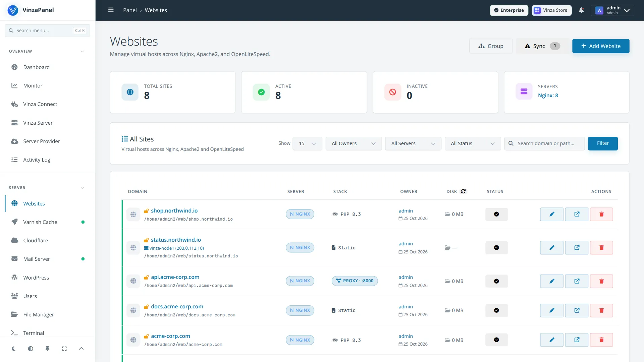Screen dimensions: 644x362
Task: Toggle status of shop.northwind.io
Action: tap(496, 214)
